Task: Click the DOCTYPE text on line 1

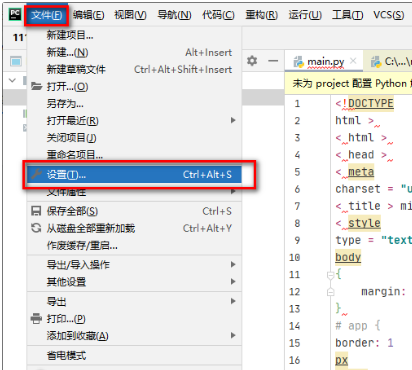Action: coord(371,103)
